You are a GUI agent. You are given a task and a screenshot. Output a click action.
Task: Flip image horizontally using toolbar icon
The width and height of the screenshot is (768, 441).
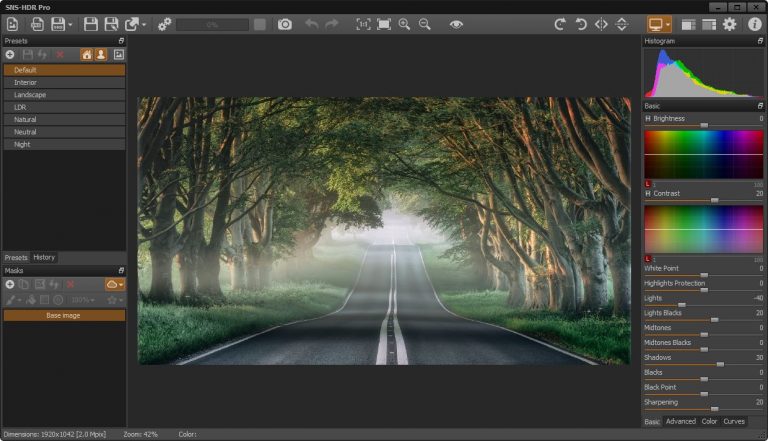coord(601,24)
